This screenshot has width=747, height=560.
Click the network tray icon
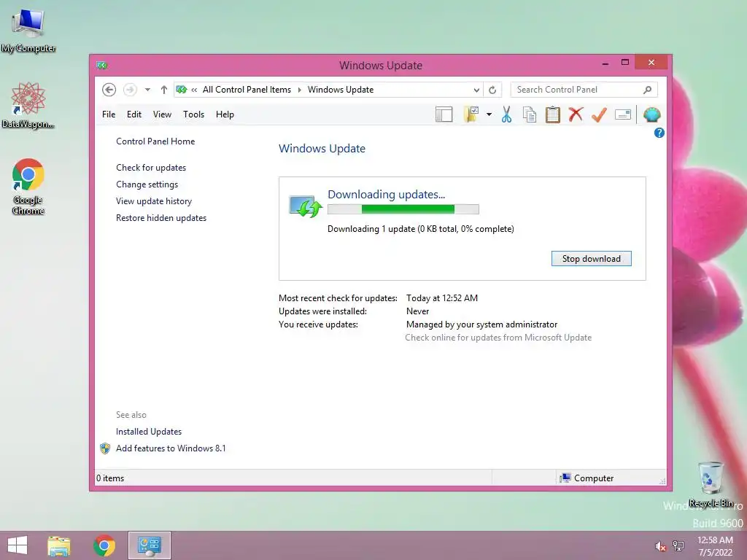click(x=678, y=546)
